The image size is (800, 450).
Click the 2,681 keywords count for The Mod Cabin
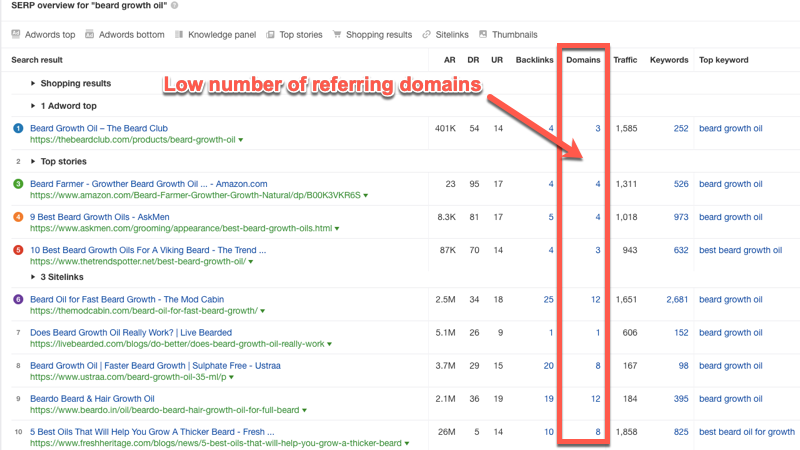click(676, 299)
